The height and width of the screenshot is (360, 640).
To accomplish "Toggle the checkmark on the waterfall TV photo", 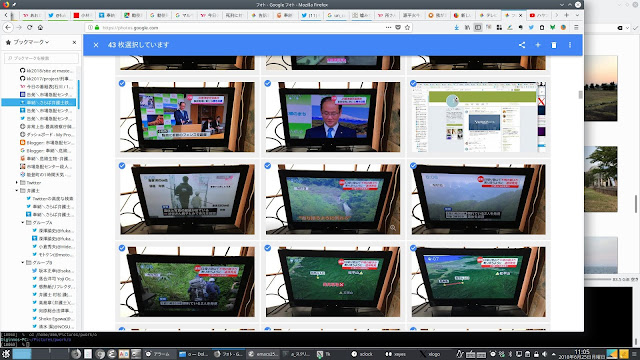I will click(268, 166).
